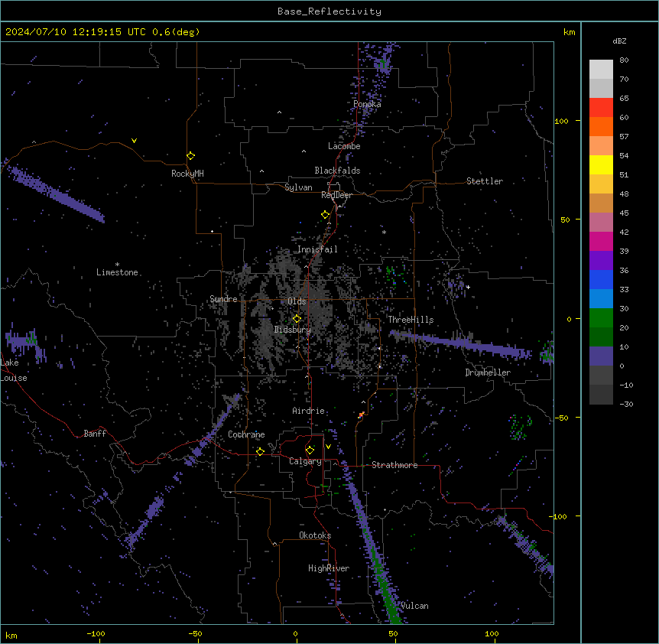Click the RedDeer city label
Screen dimensions: 659x644
[x=336, y=195]
